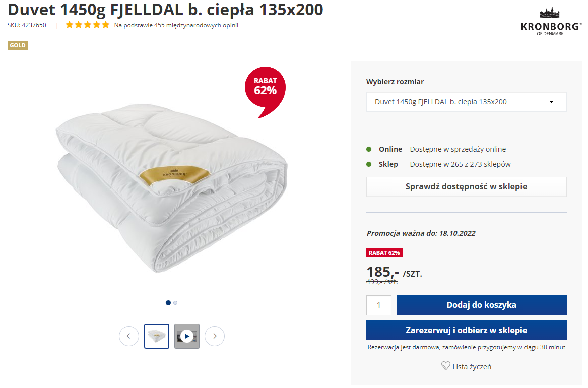Viewport: 588px width, 388px height.
Task: Click the red RABAT 62% bubble
Action: [x=265, y=88]
